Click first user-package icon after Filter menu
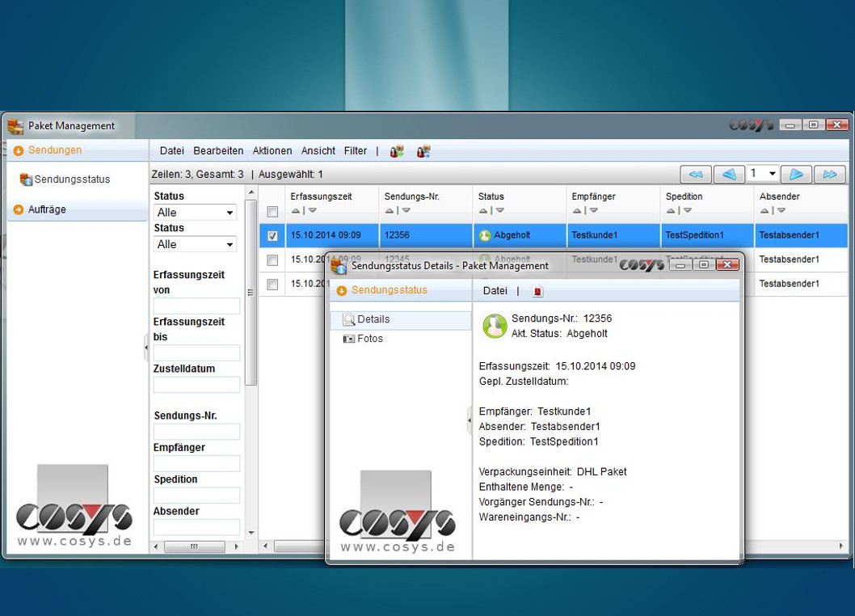This screenshot has height=616, width=855. click(397, 151)
